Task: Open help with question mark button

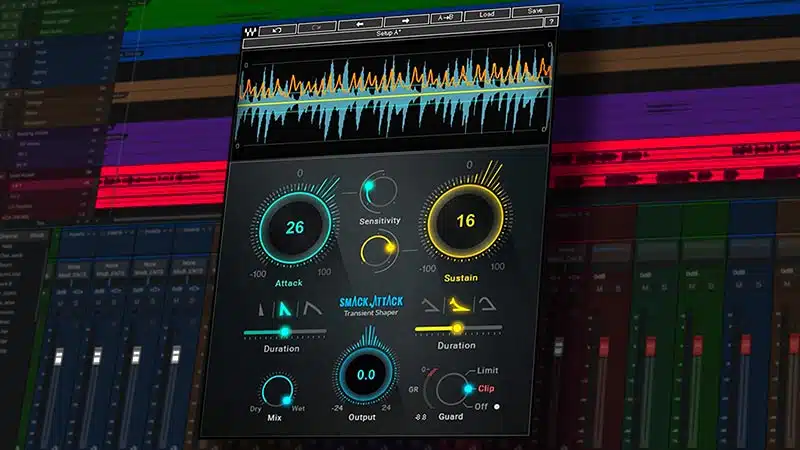Action: tap(551, 21)
